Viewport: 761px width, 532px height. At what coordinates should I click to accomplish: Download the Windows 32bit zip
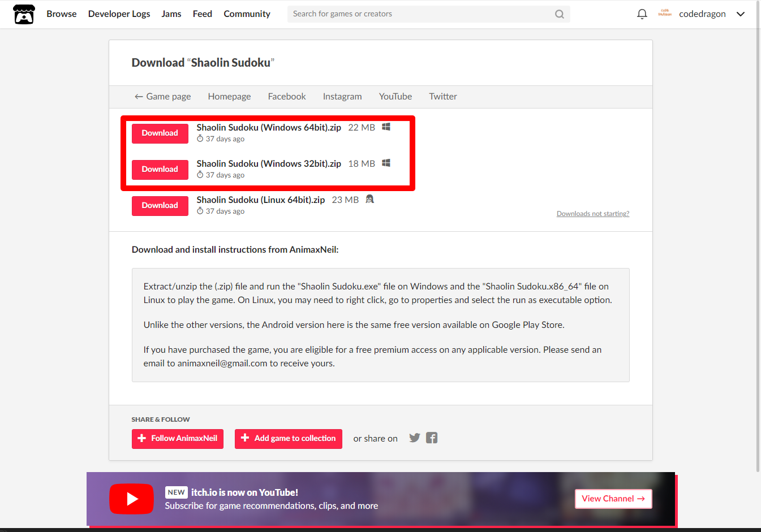(x=160, y=170)
